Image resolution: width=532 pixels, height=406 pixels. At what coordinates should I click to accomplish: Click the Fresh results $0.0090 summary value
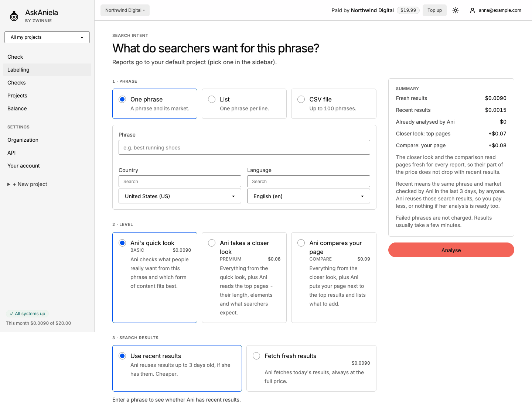495,98
